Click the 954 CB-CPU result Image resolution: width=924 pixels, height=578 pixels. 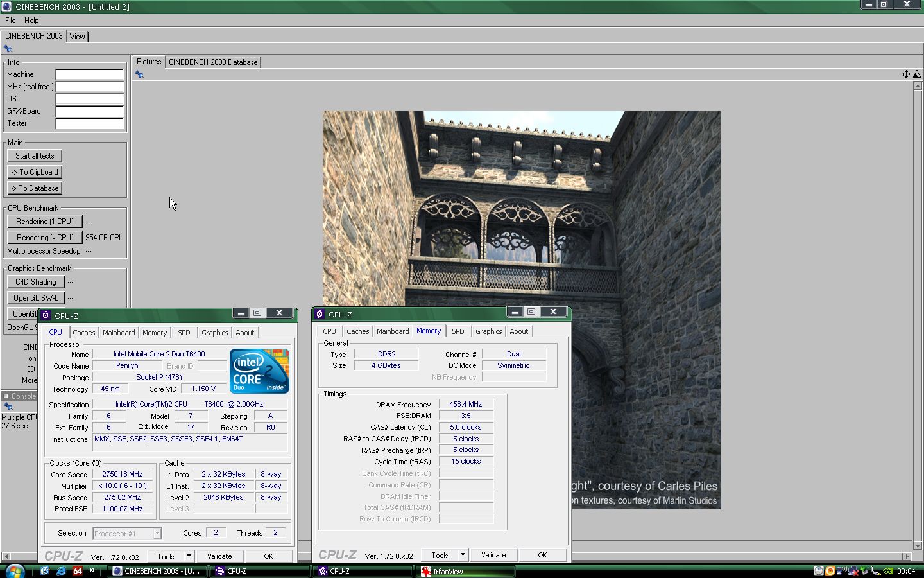[105, 238]
